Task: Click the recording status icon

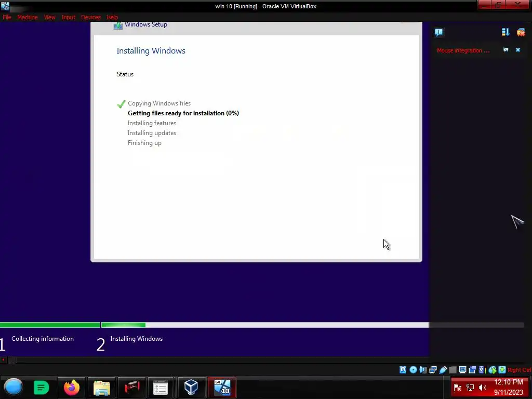Action: click(472, 369)
